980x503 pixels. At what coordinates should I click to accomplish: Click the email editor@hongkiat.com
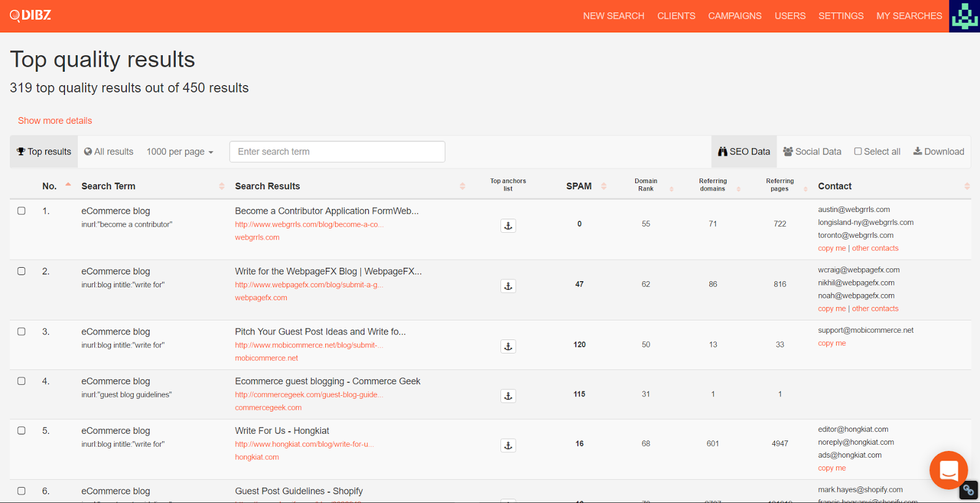tap(853, 429)
